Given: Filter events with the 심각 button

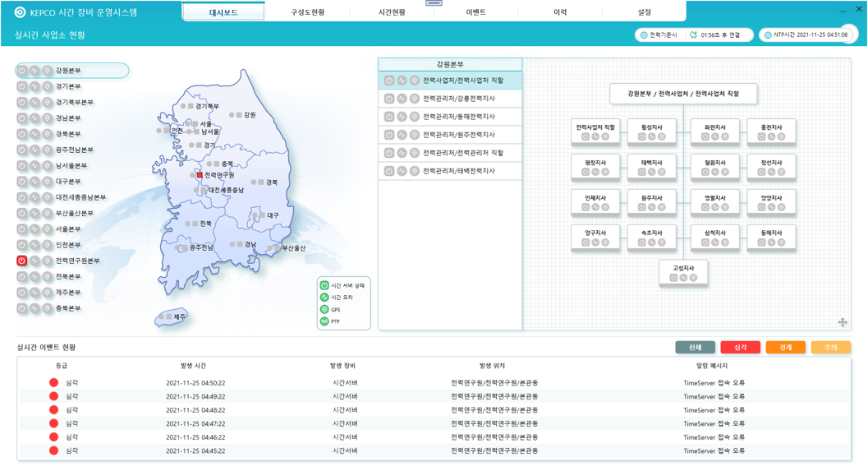Looking at the screenshot, I should [x=740, y=348].
